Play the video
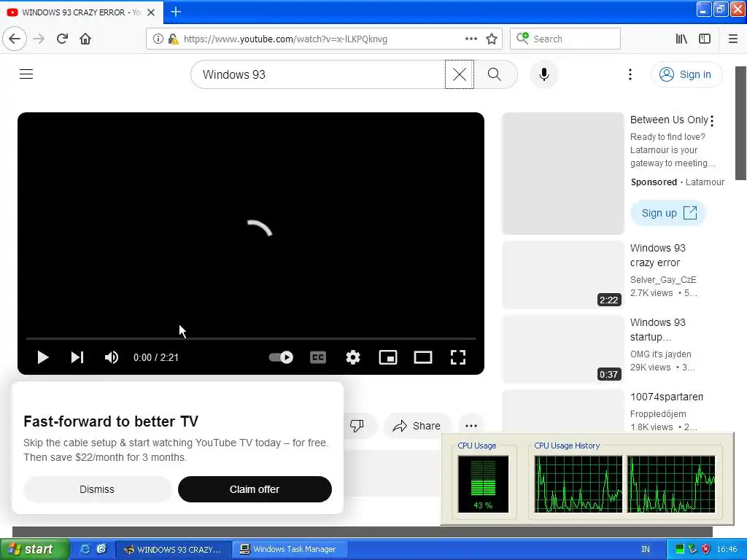 (43, 357)
